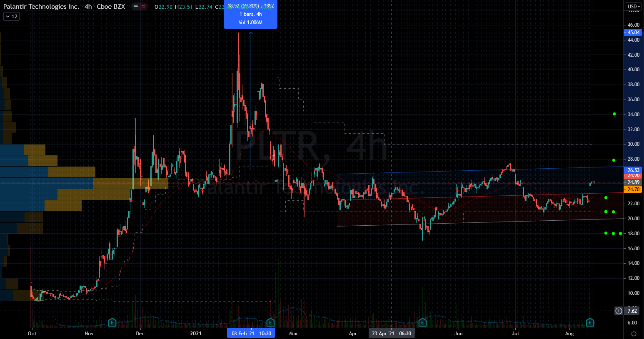This screenshot has height=339, width=644.
Task: Click the Jun label on the time axis
Action: click(459, 334)
